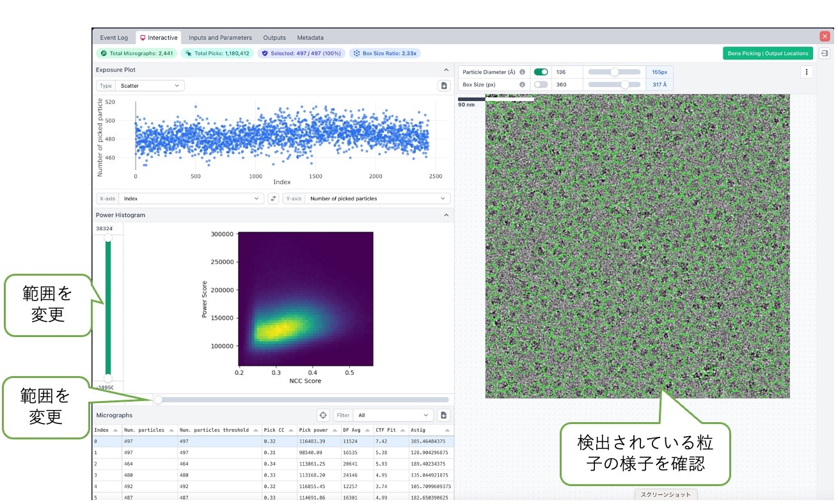Screen dimensions: 838x504
Task: Click the Box Size value field 360
Action: [x=567, y=84]
